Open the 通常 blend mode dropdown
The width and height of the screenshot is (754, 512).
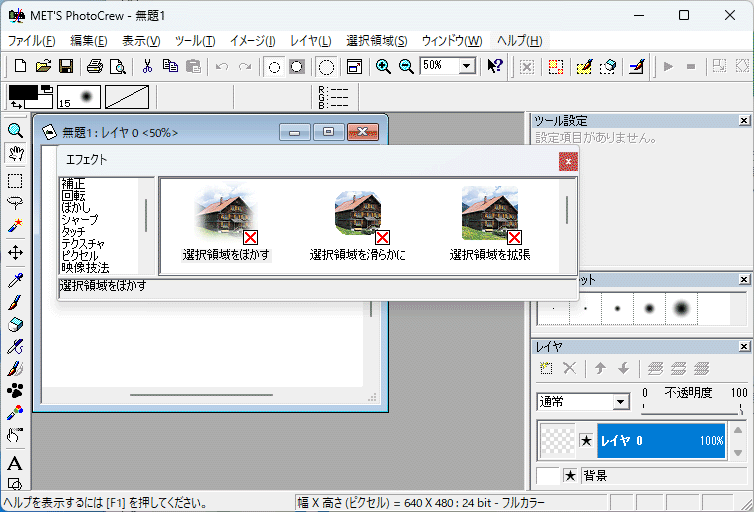pyautogui.click(x=620, y=401)
